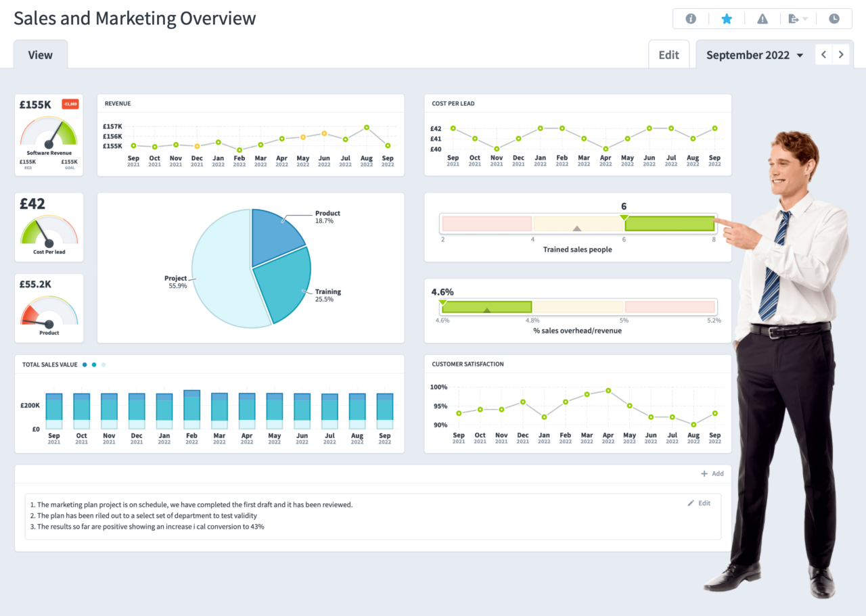Viewport: 866px width, 616px height.
Task: Toggle the blue favorite star icon
Action: 727,18
